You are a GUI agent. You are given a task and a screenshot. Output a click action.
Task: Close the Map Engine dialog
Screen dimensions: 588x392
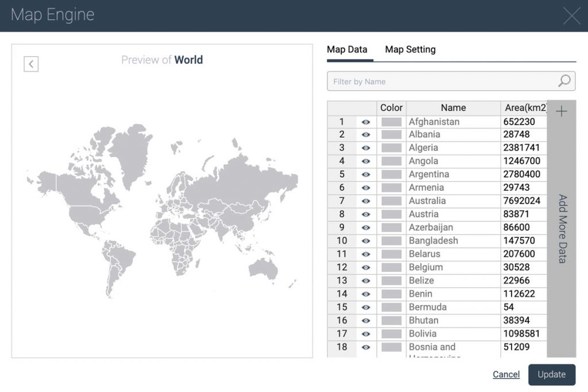[572, 16]
